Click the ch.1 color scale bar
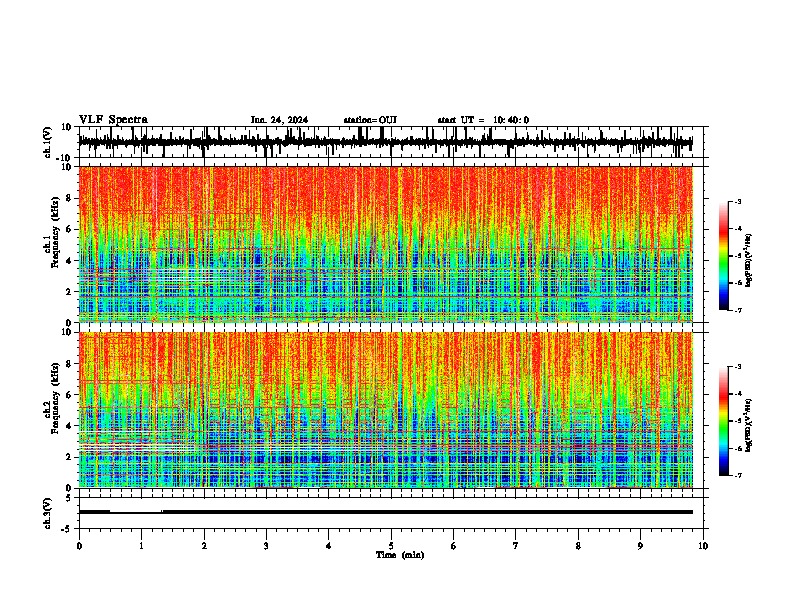This screenshot has width=792, height=612. click(x=724, y=256)
